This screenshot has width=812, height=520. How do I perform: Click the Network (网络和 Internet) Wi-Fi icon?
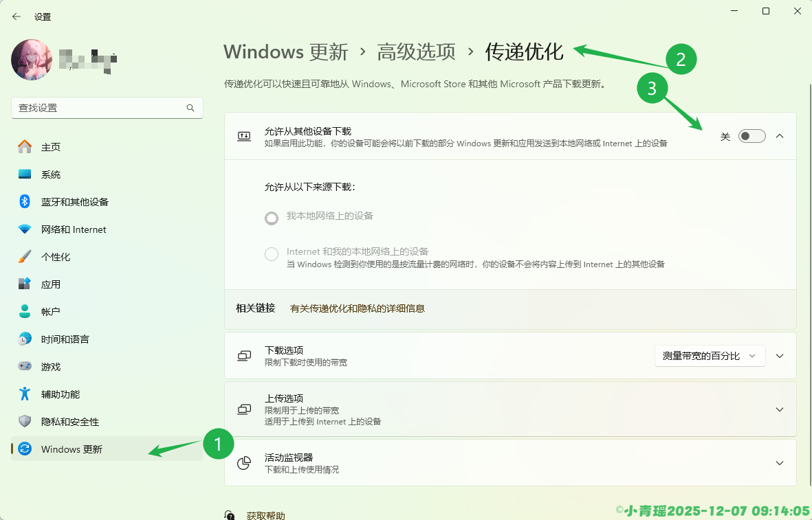pos(25,229)
